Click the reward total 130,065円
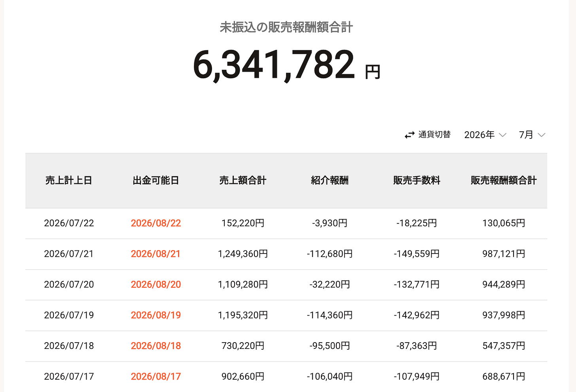This screenshot has height=392, width=576. 504,223
